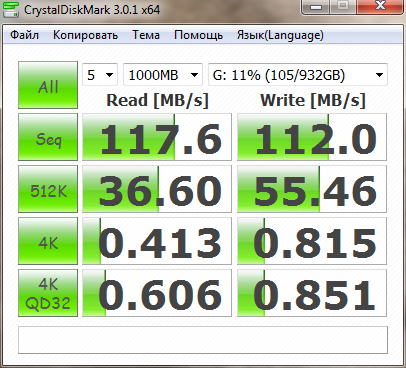The image size is (406, 368).
Task: Start the 4K random test
Action: pos(48,241)
